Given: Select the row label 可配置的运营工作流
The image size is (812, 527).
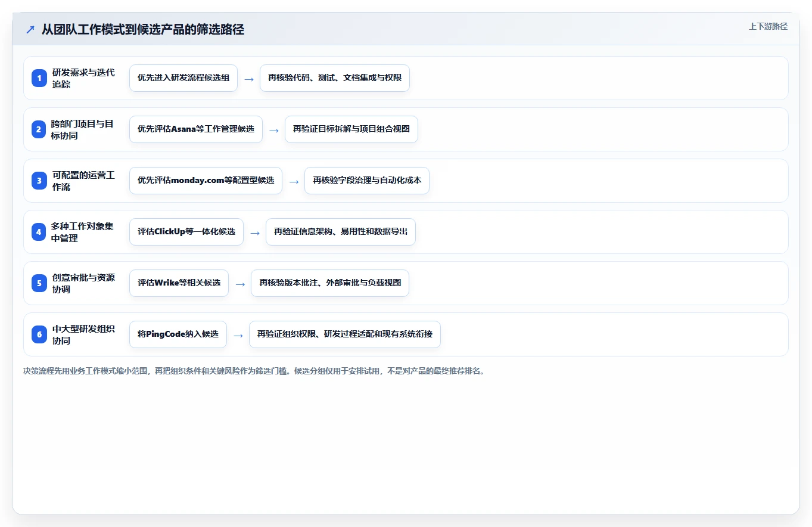Looking at the screenshot, I should (x=83, y=181).
